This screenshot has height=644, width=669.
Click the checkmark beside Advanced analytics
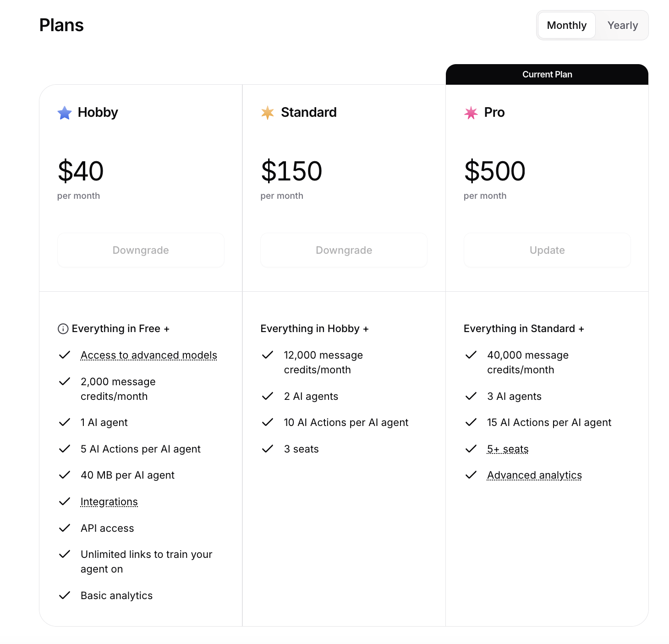471,475
